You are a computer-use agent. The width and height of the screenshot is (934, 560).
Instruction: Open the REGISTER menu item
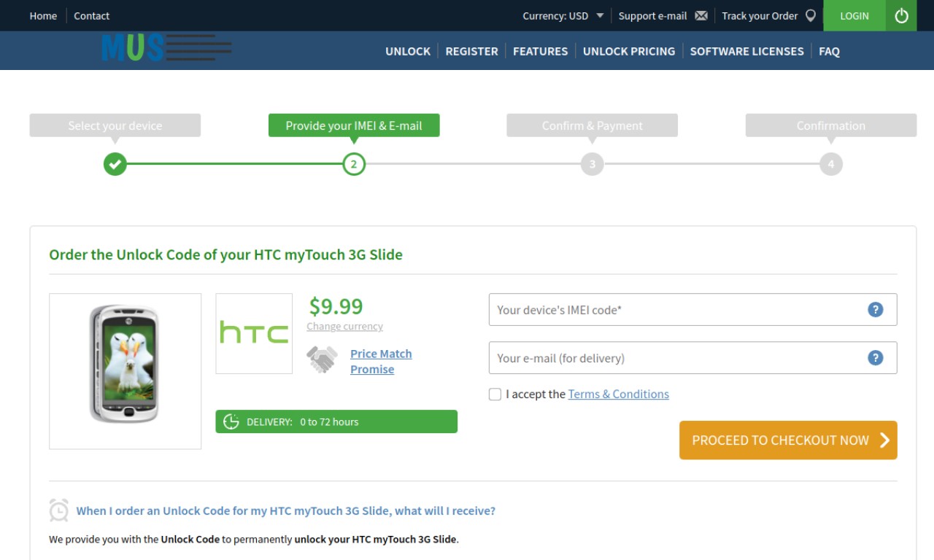(x=472, y=51)
